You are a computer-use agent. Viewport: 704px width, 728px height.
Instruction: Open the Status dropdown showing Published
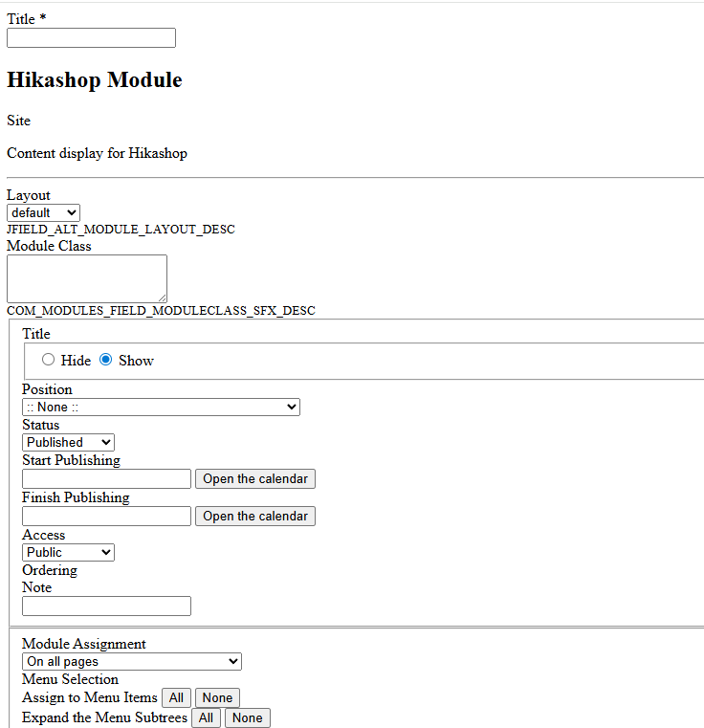(x=68, y=443)
